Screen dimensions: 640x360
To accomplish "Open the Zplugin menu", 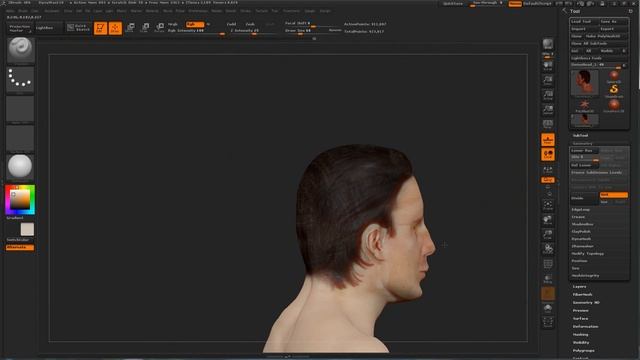I will (310, 11).
